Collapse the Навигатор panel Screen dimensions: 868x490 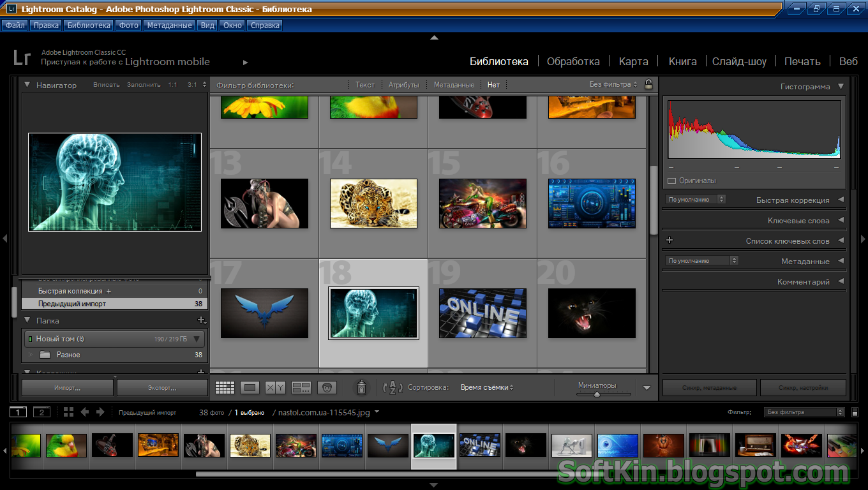tap(27, 84)
